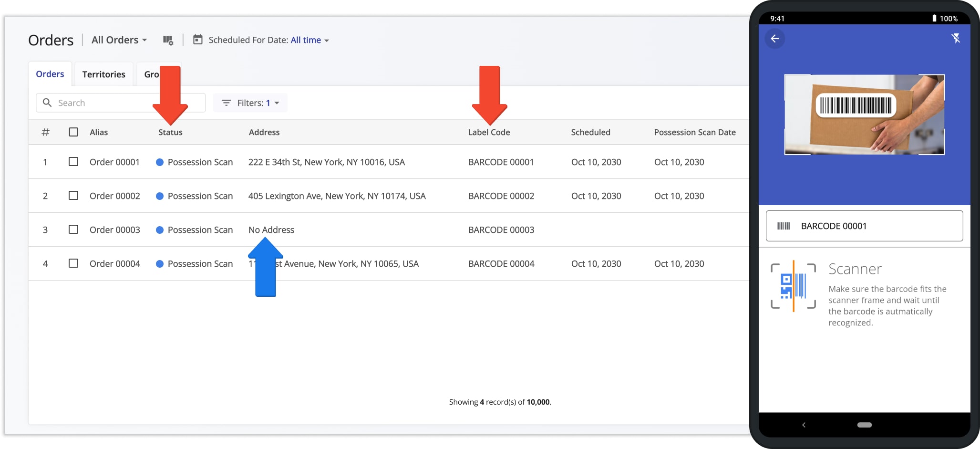Click label code BARCODE 00003
Screen dimensions: 980x449
pyautogui.click(x=501, y=230)
